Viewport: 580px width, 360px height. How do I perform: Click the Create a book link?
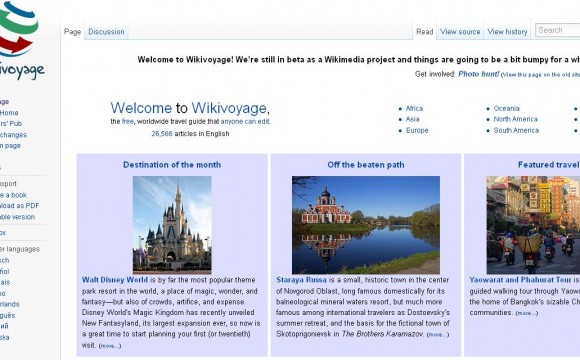click(x=13, y=195)
